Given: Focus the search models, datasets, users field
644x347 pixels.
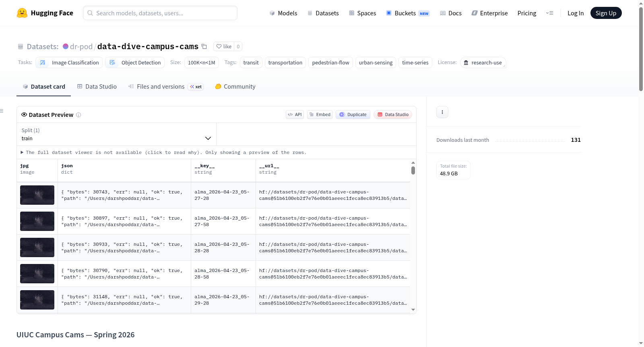Looking at the screenshot, I should pyautogui.click(x=160, y=13).
